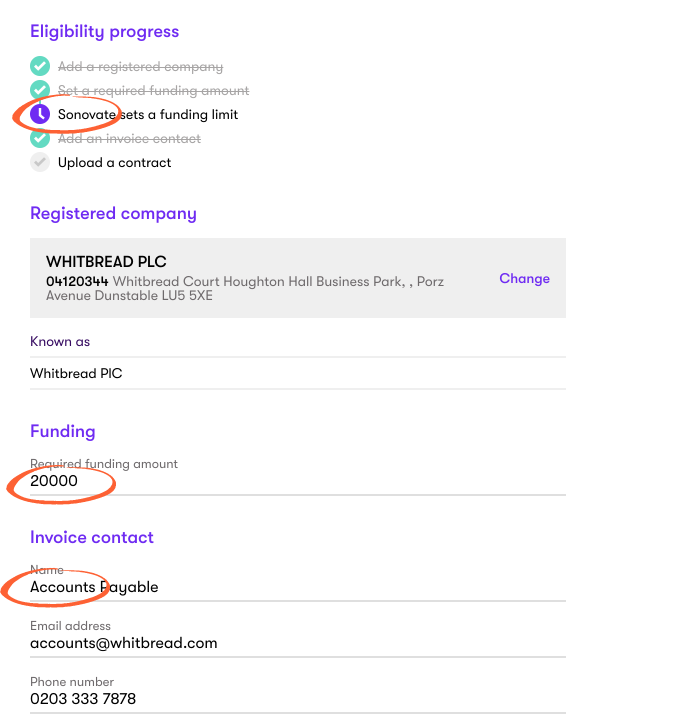Click the green checkmark beside Add a registered company
The width and height of the screenshot is (700, 725).
[40, 67]
